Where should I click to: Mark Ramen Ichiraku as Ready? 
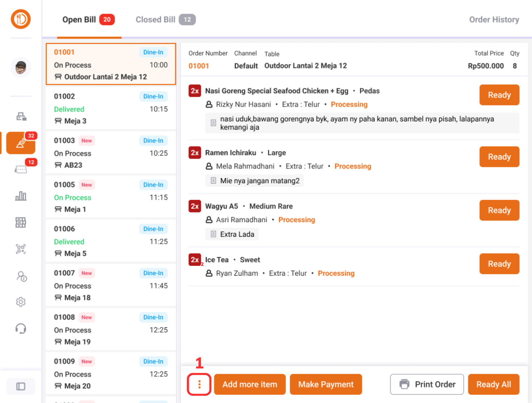[x=499, y=157]
